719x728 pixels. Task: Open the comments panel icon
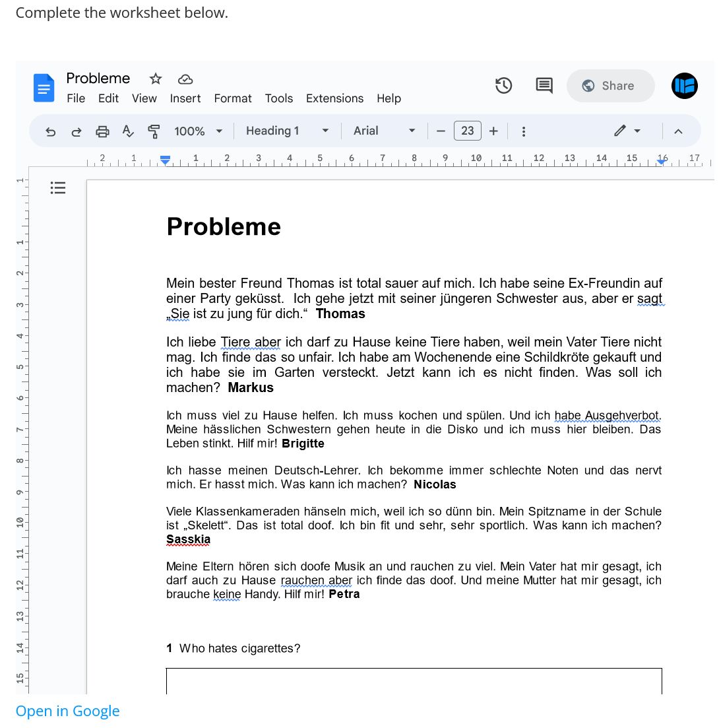(544, 86)
